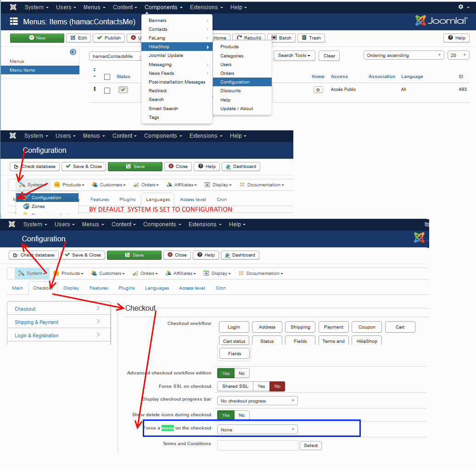Screen dimensions: 476x469
Task: Open the Ordering ascending dropdown
Action: click(404, 55)
